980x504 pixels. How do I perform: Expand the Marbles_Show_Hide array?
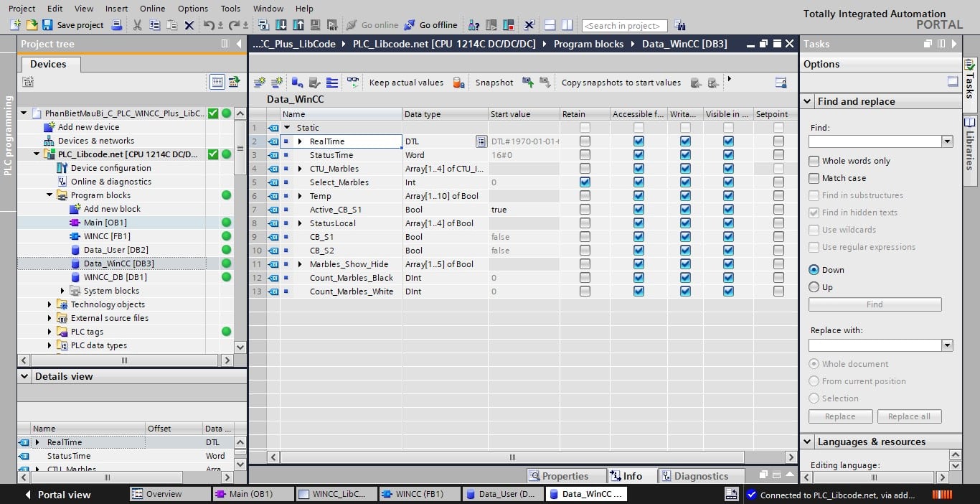pyautogui.click(x=301, y=264)
